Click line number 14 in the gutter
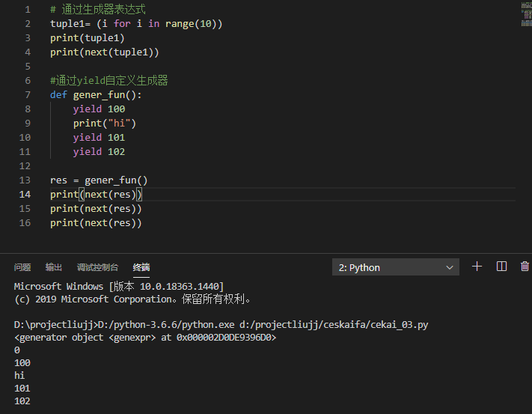Viewport: 532px width, 414px height. (25, 195)
